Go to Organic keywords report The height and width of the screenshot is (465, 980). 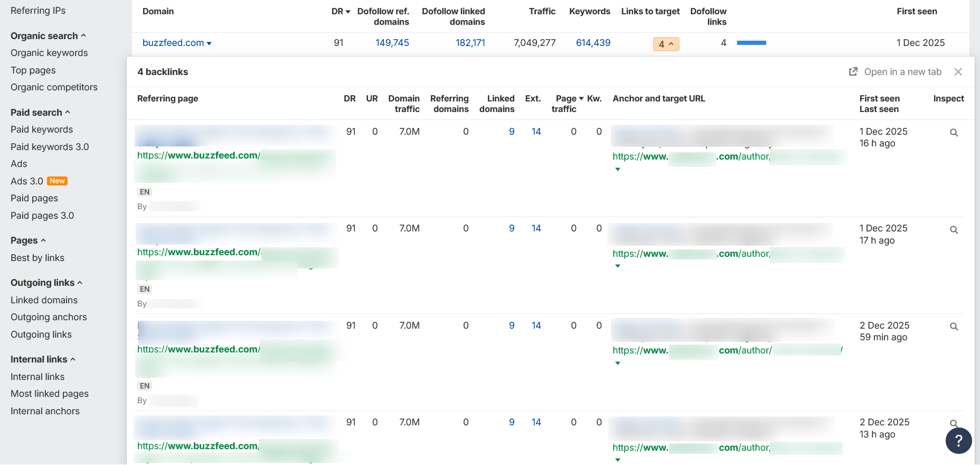pyautogui.click(x=49, y=53)
